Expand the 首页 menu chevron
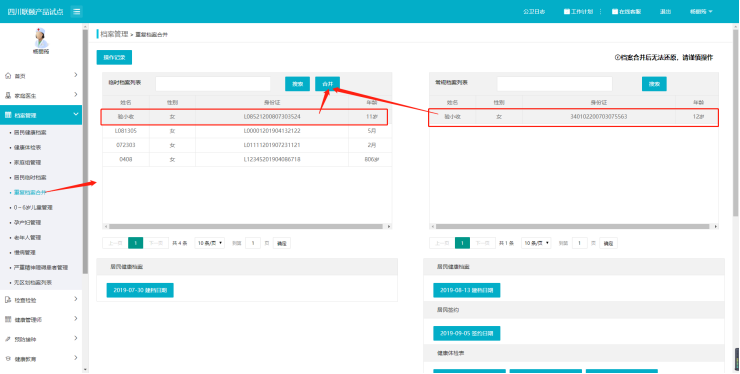This screenshot has height=374, width=740. pyautogui.click(x=76, y=75)
